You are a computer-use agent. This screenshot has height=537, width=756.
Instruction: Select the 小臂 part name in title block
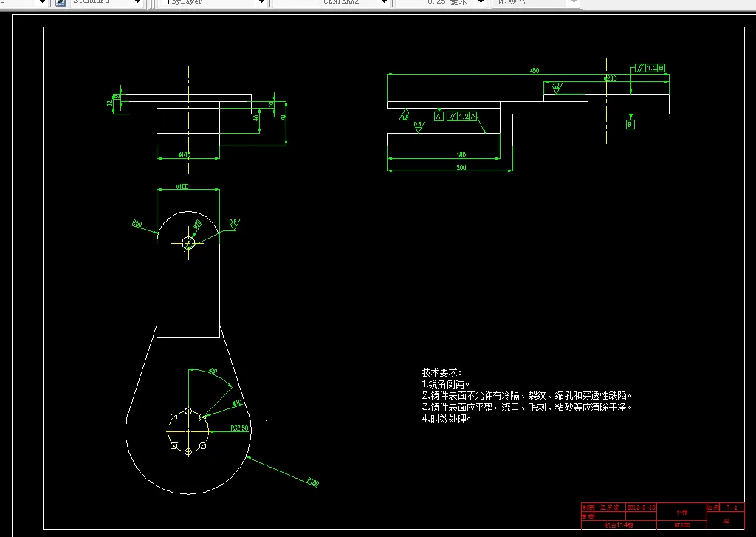[681, 512]
